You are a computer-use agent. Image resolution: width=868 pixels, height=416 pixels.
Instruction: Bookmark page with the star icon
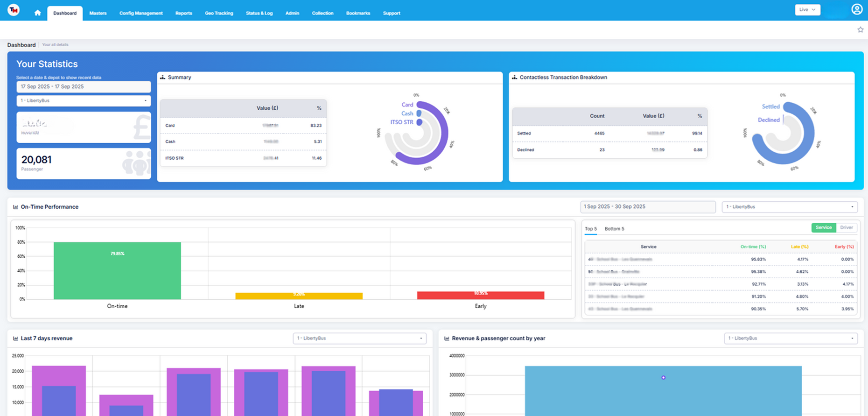(860, 30)
